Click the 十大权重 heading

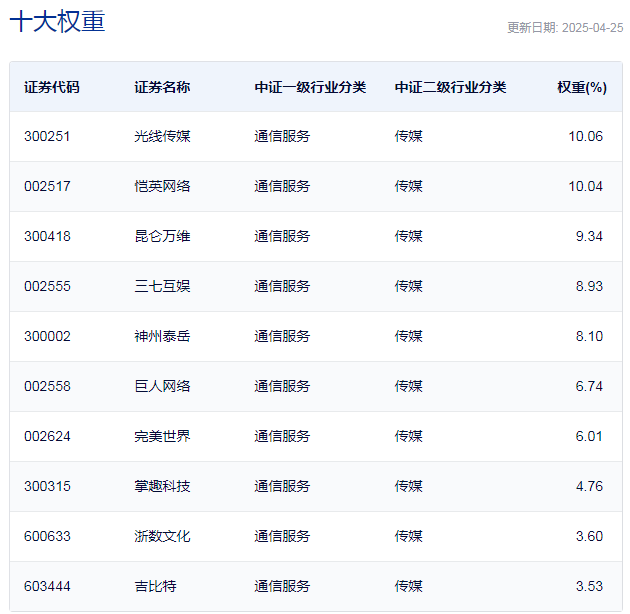click(x=57, y=22)
